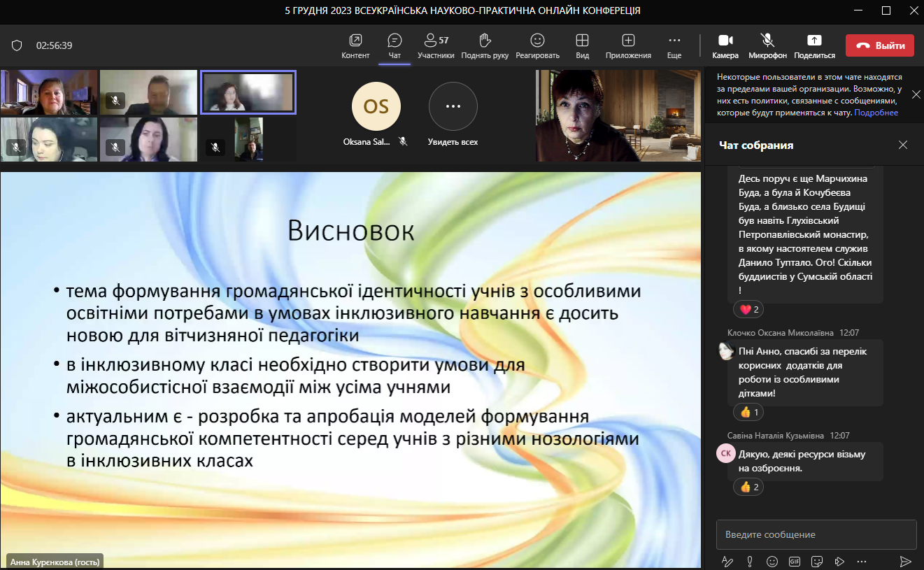The width and height of the screenshot is (924, 570).
Task: Click the Loop components icon in chat
Action: pos(839,561)
